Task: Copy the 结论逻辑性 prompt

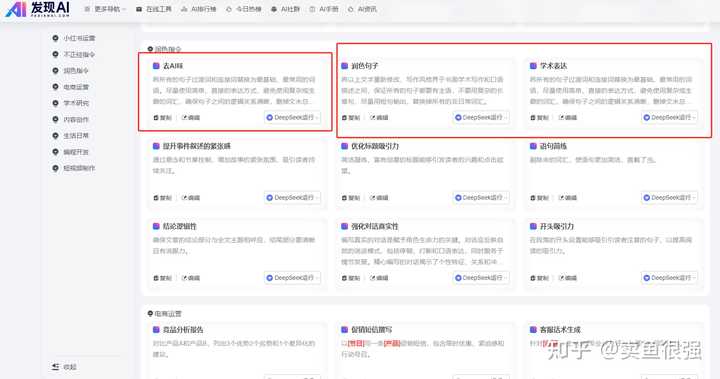Action: pyautogui.click(x=162, y=278)
